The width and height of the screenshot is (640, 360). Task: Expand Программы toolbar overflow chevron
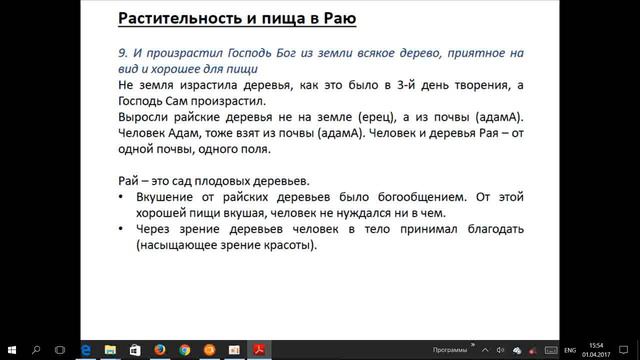point(473,345)
